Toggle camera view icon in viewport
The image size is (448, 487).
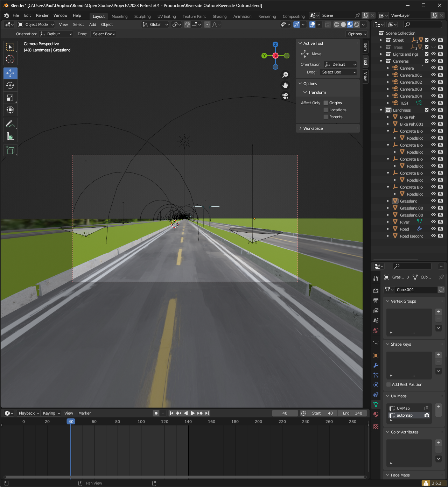click(x=285, y=96)
